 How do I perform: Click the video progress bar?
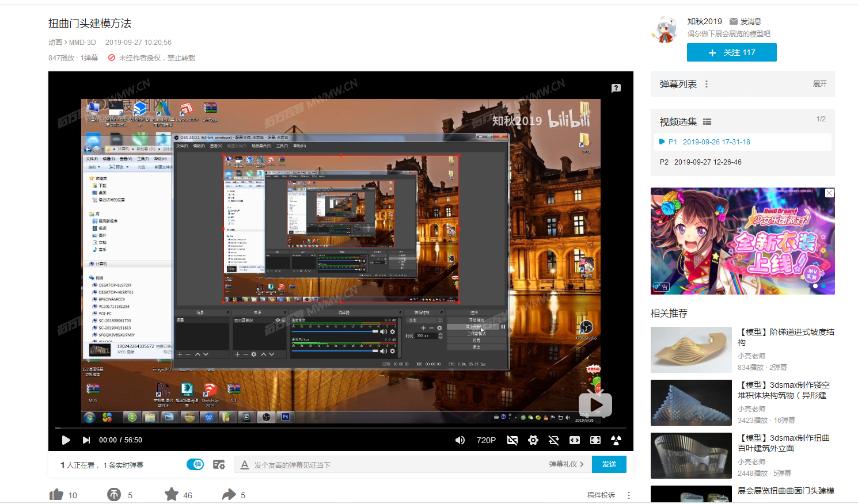click(340, 427)
